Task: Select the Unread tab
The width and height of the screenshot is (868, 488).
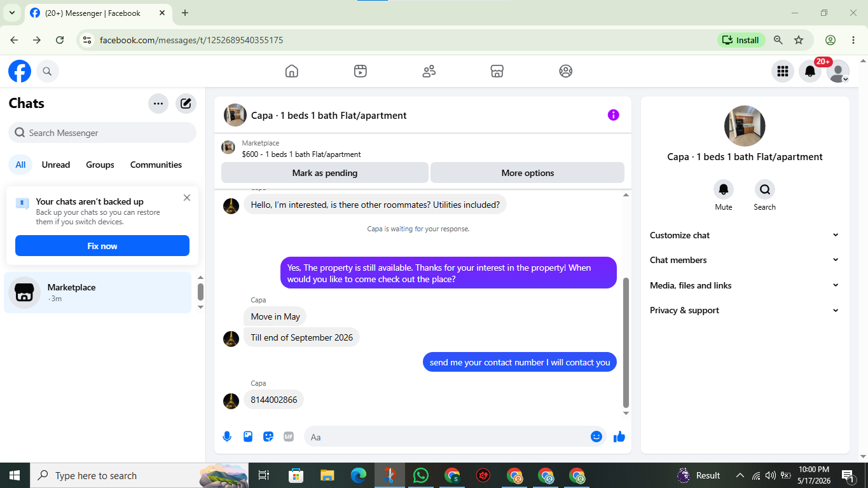Action: click(56, 165)
